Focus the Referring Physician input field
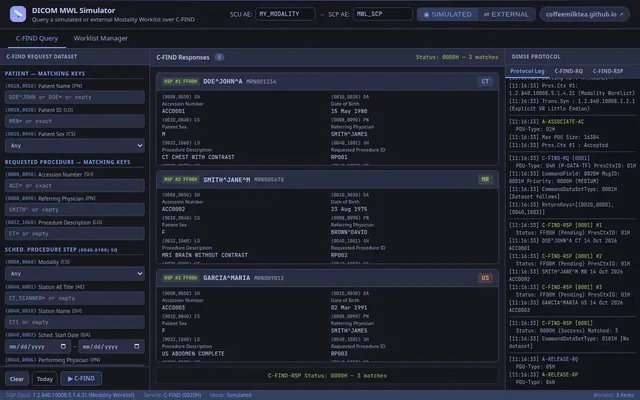This screenshot has width=640, height=400. point(75,210)
